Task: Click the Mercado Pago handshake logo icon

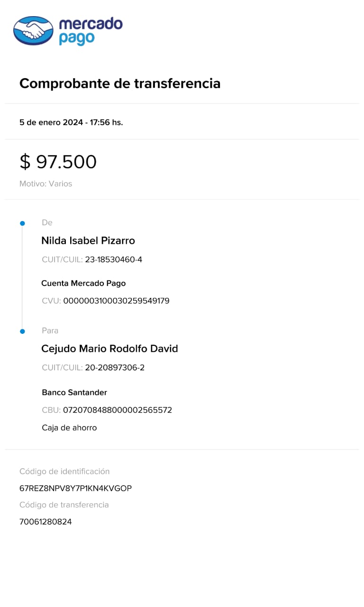Action: pos(33,31)
